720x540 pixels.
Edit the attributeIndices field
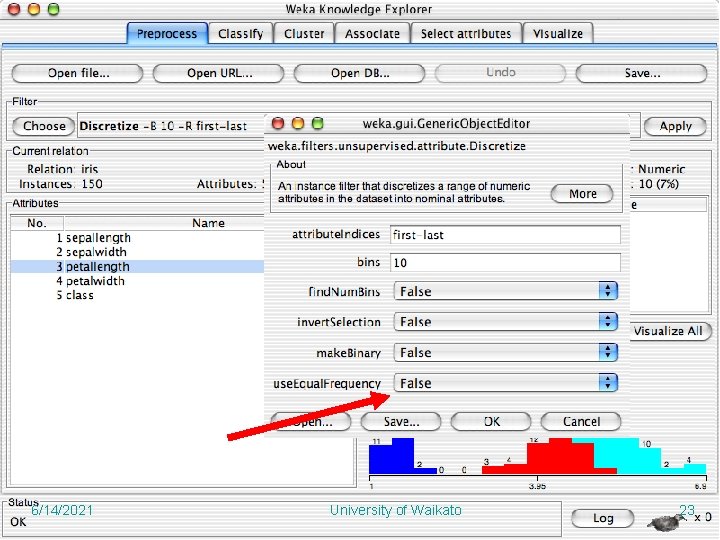pos(505,235)
